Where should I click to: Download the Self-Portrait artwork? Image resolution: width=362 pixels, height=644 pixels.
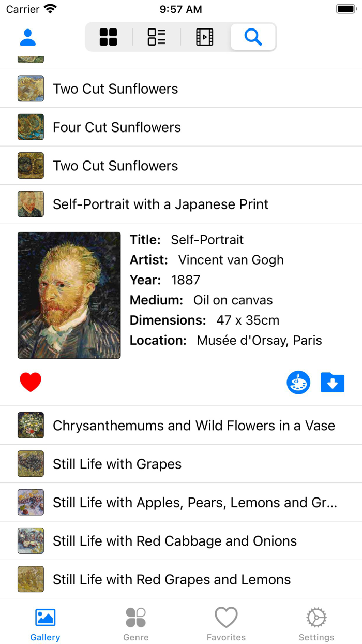coord(333,383)
